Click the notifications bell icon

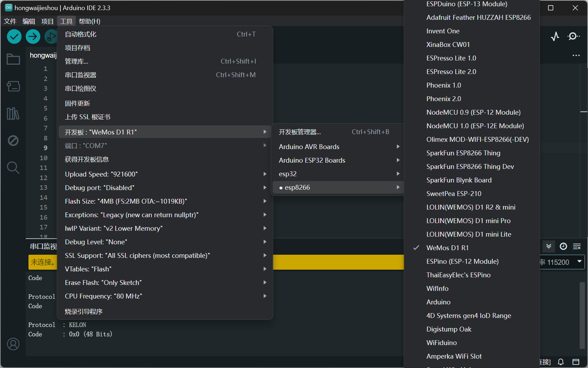pyautogui.click(x=561, y=362)
